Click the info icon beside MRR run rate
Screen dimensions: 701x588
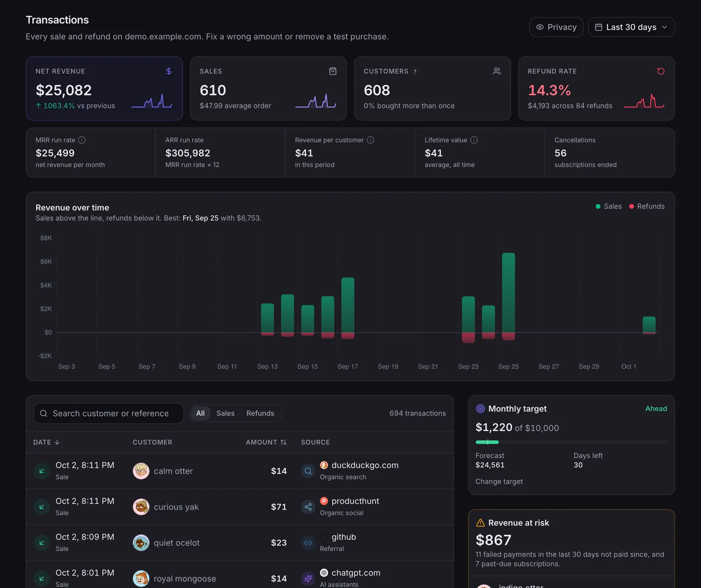click(82, 140)
